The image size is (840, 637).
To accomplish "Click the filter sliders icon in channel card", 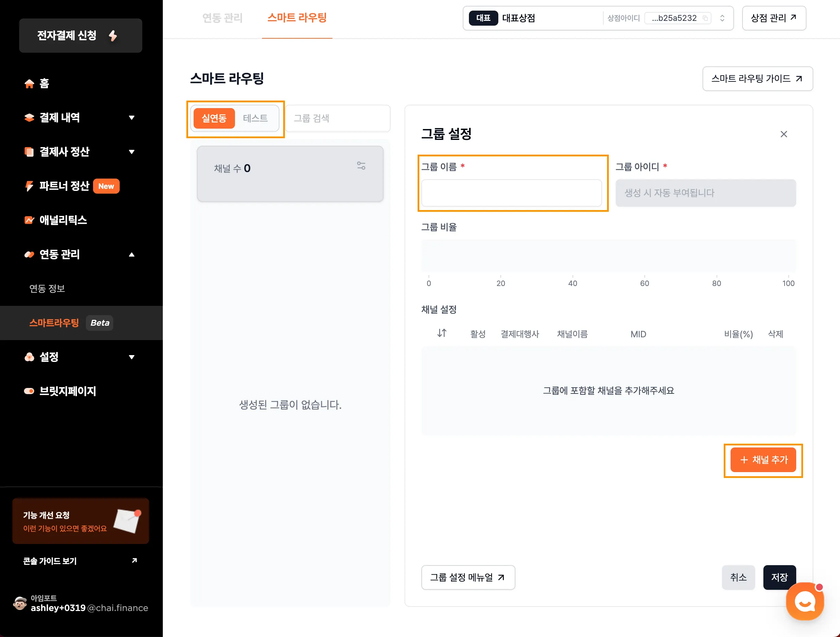I will pos(361,166).
